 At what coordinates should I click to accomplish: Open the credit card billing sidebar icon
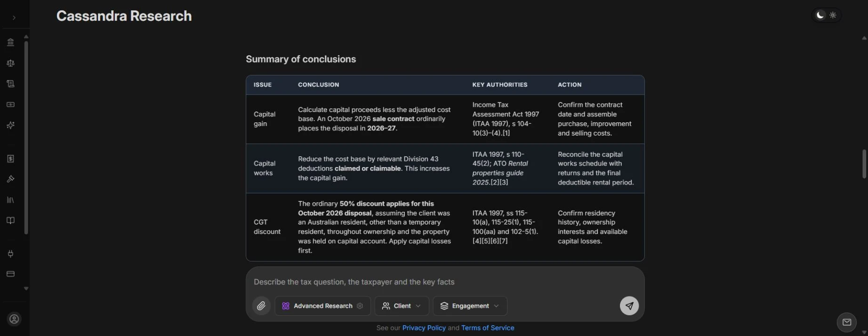click(x=10, y=274)
